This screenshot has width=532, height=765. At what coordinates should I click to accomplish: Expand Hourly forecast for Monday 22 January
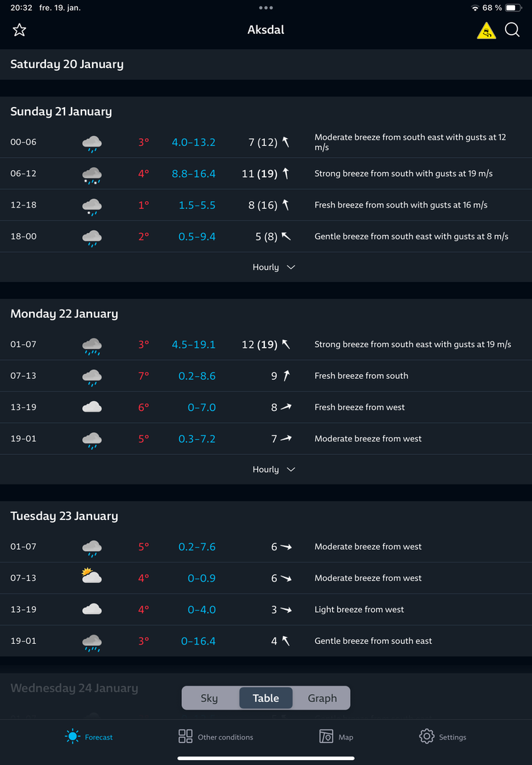click(x=273, y=470)
